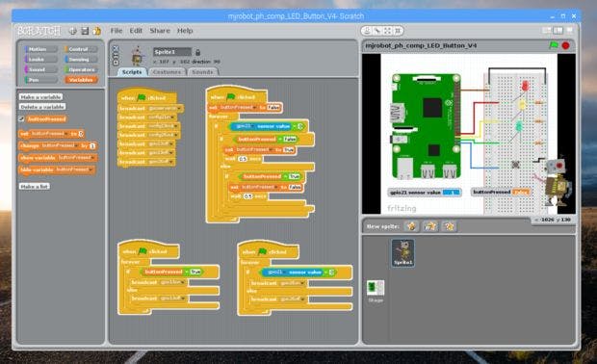
Task: Click the globe language icon
Action: (73, 31)
